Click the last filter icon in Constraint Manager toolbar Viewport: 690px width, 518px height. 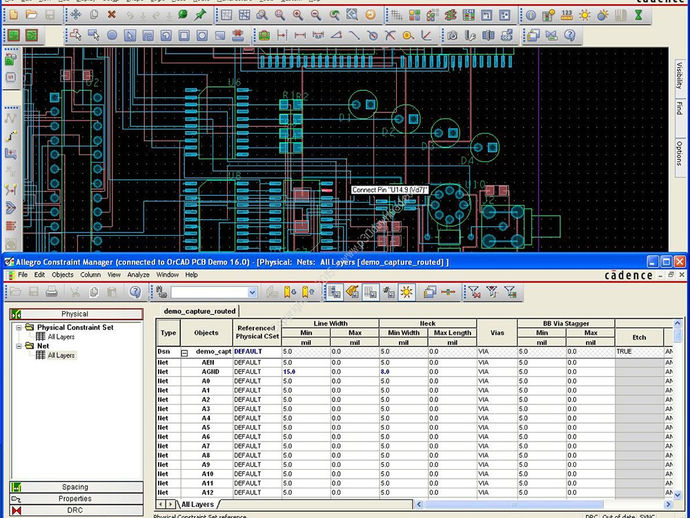pos(510,292)
